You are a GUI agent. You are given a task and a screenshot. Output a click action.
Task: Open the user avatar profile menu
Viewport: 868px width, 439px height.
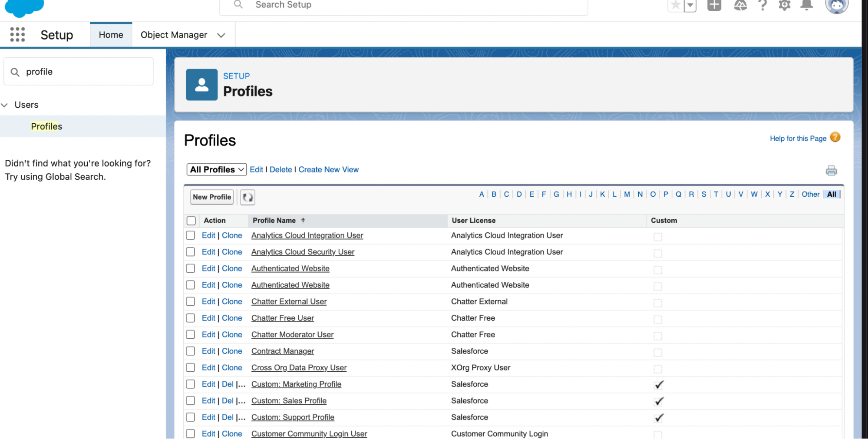point(836,5)
